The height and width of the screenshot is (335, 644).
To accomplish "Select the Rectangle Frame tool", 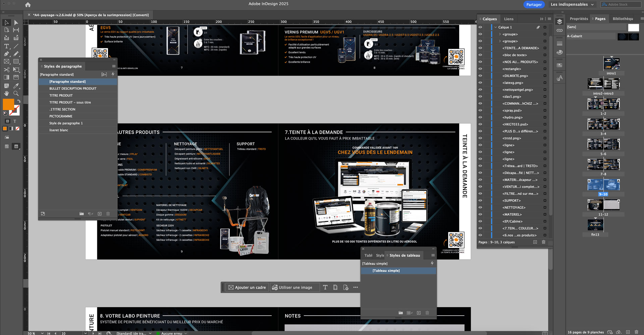I will coord(6,62).
